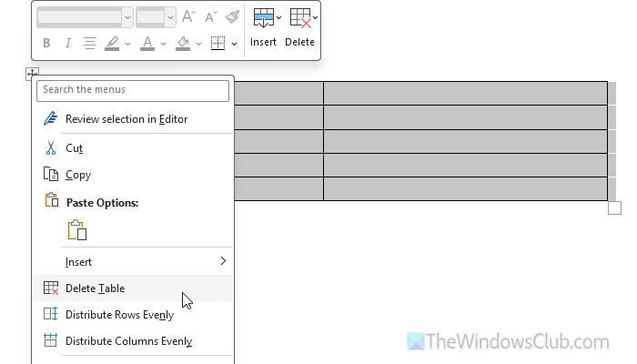Click the table move handle
This screenshot has width=637, height=364.
32,73
